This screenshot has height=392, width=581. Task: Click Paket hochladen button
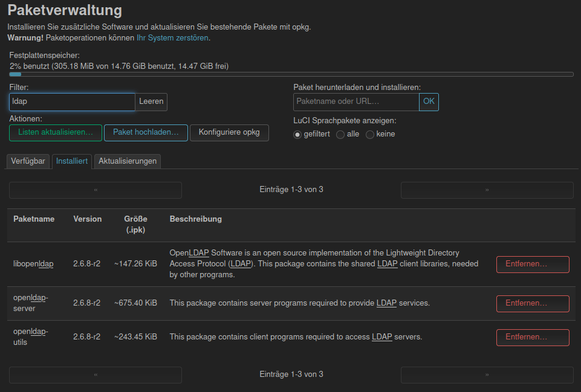[x=146, y=133]
